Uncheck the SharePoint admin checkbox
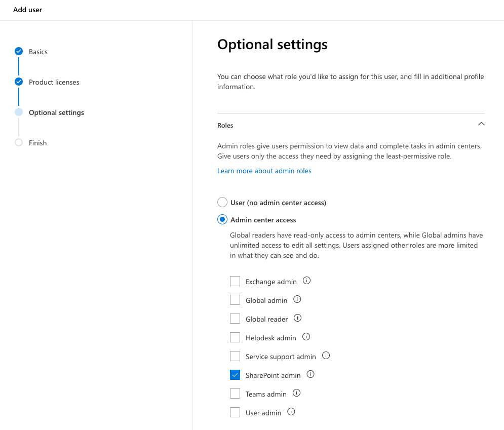This screenshot has width=504, height=430. (235, 375)
